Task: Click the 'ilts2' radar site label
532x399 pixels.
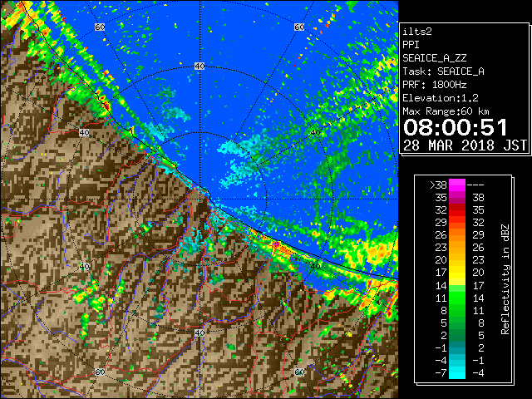Action: [x=417, y=32]
